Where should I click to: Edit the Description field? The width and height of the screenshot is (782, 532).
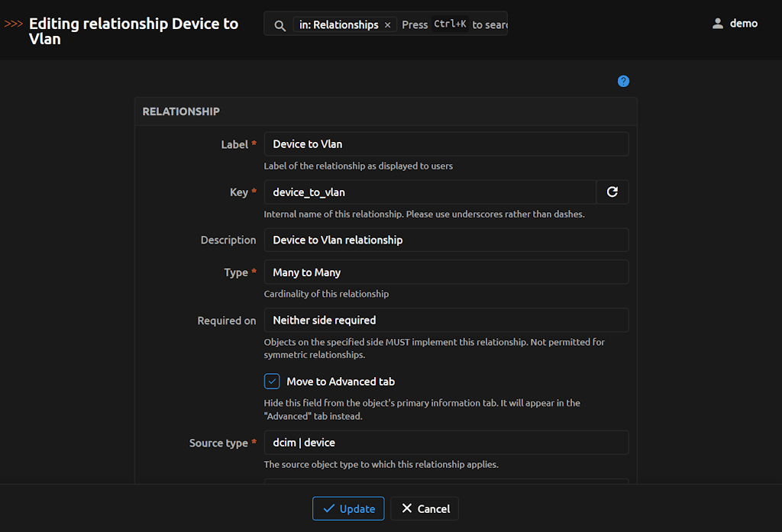446,240
